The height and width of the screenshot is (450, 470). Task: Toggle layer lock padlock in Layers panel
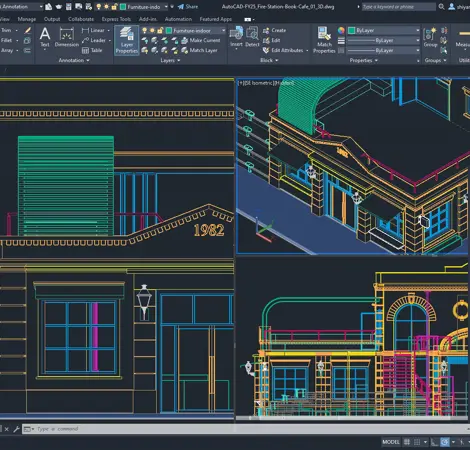point(160,31)
